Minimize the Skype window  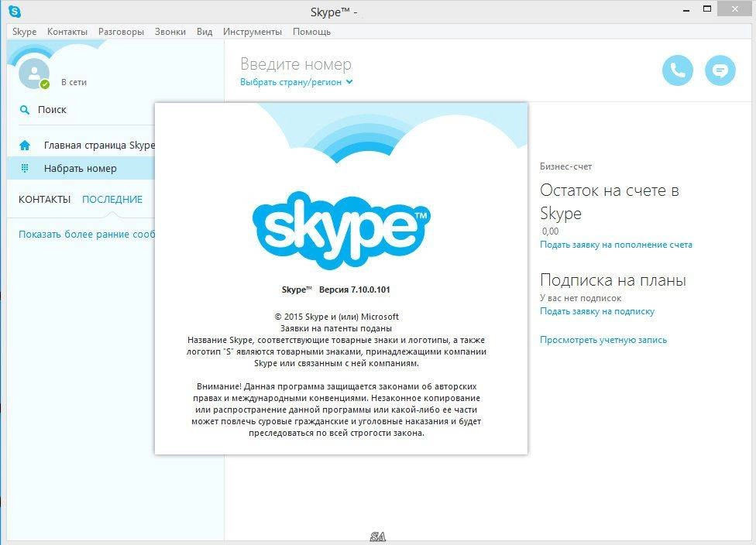[686, 9]
